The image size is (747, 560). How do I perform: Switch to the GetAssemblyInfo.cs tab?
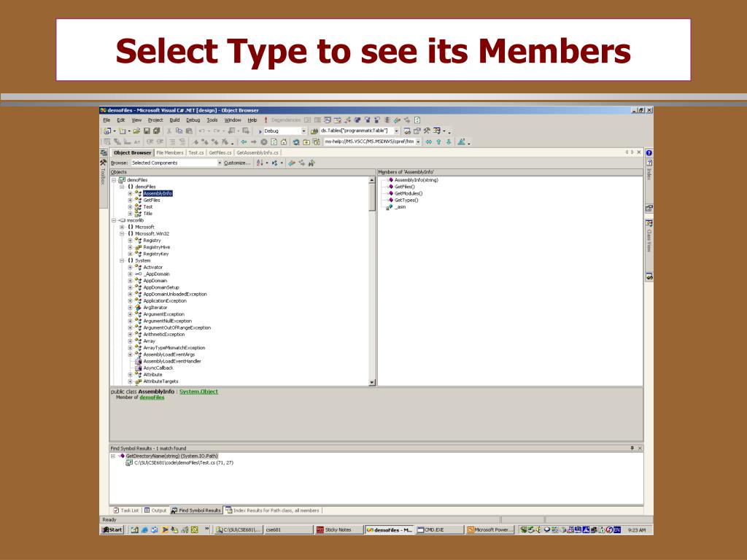[258, 153]
